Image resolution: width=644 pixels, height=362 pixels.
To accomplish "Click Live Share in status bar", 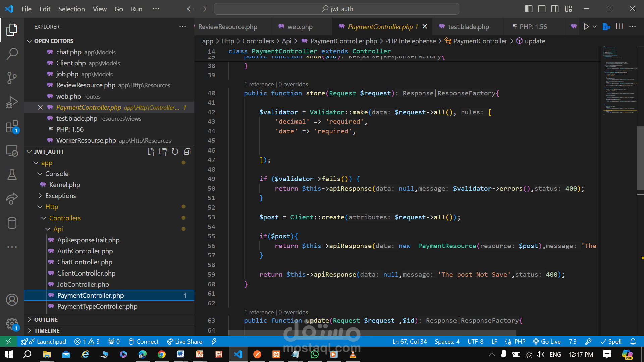I will (184, 342).
